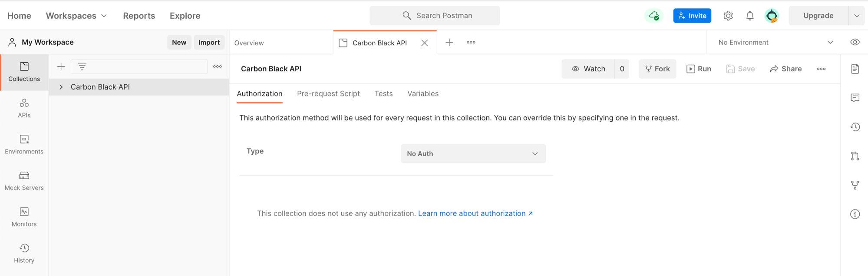Select the Authorization tab
868x276 pixels.
pos(260,94)
